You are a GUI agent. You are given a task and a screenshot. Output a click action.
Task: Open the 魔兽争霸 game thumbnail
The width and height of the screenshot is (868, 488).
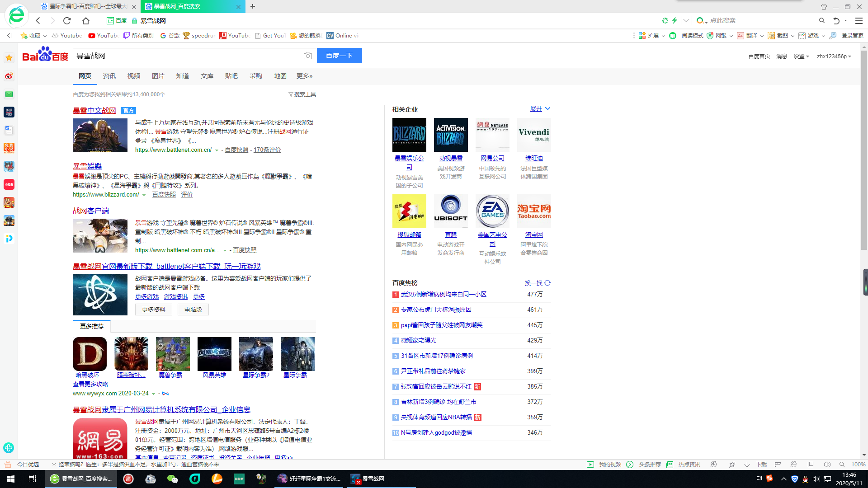pyautogui.click(x=173, y=354)
